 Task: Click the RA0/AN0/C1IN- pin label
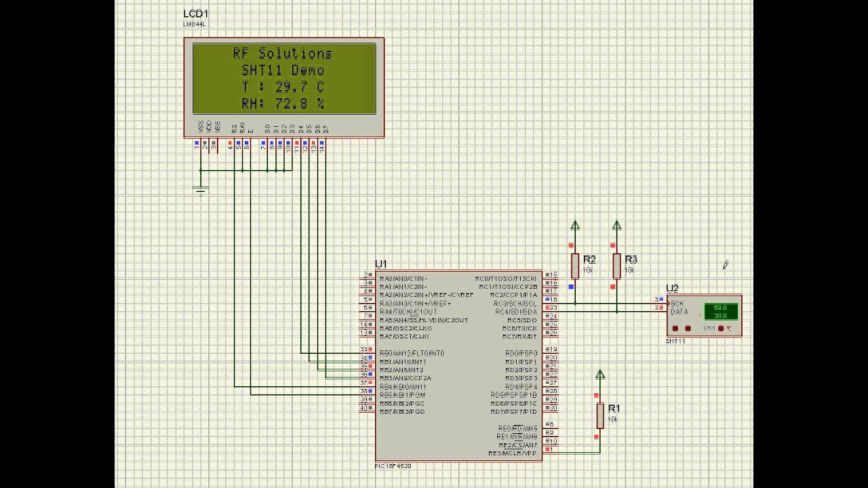tap(403, 279)
